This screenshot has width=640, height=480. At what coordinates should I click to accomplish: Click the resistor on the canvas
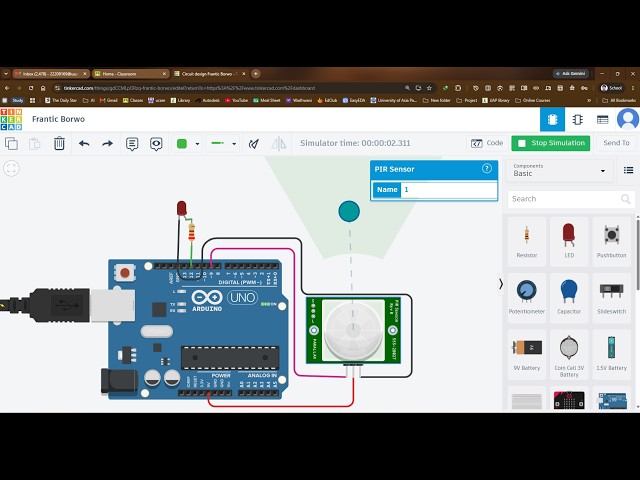191,233
